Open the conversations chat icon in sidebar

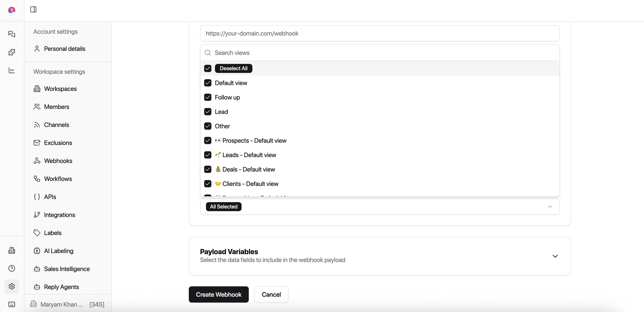(12, 34)
